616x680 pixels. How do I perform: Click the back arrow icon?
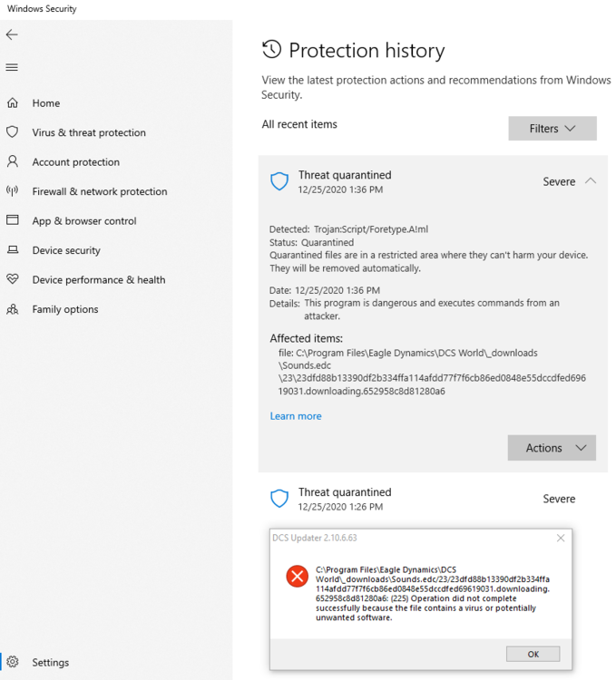12,34
